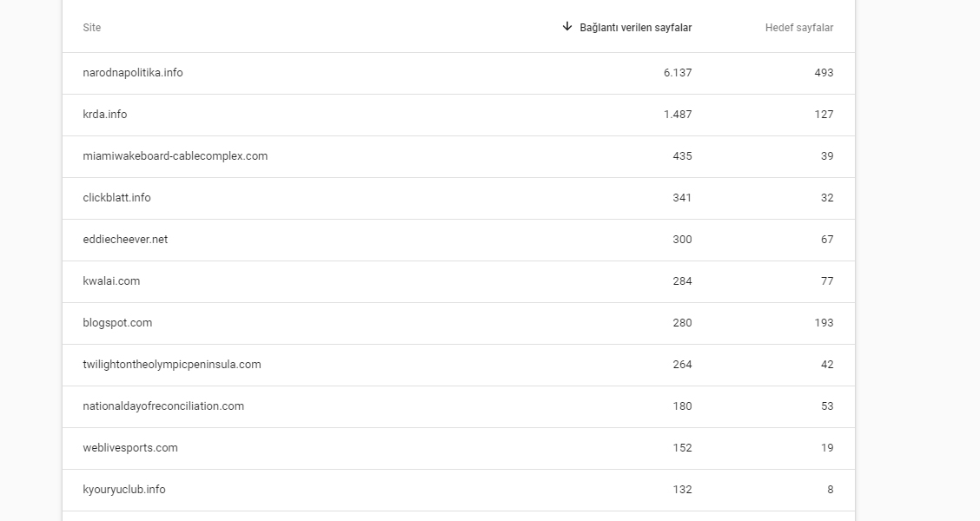Select miamiwakeboard-cablecomplex.com row

459,157
